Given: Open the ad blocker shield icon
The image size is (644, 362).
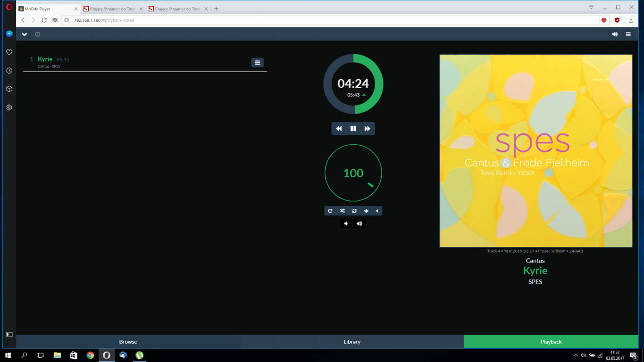Looking at the screenshot, I should tap(617, 20).
